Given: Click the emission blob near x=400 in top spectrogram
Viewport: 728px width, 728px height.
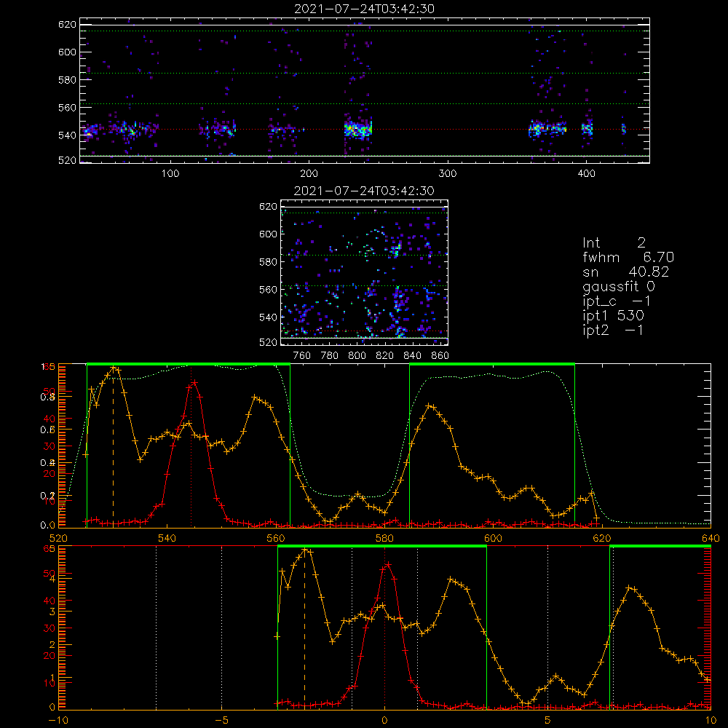Looking at the screenshot, I should [x=587, y=129].
